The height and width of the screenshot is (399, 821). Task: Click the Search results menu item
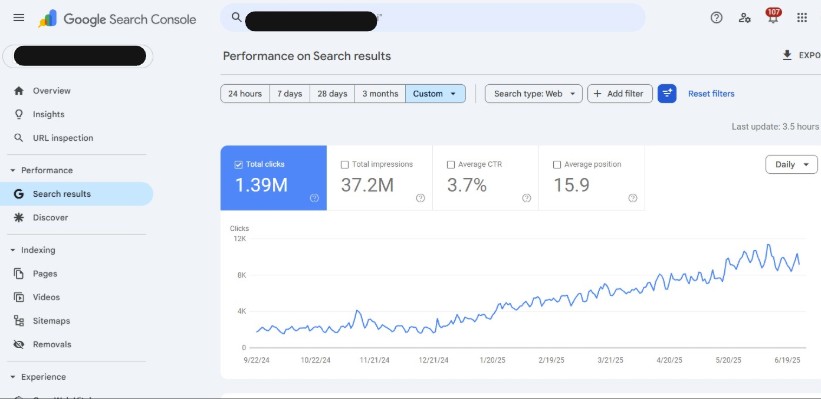click(x=76, y=194)
